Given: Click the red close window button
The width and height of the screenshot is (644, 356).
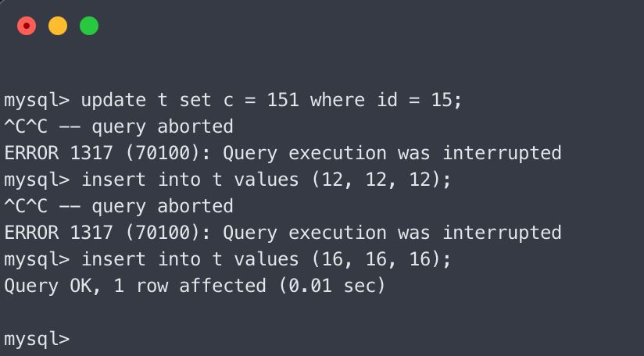Looking at the screenshot, I should click(x=27, y=26).
